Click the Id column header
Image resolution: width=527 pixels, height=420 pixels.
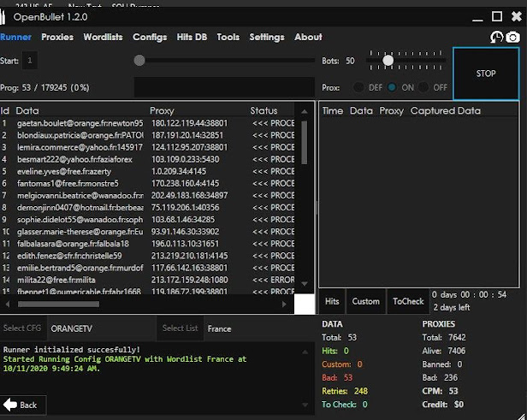click(x=5, y=111)
